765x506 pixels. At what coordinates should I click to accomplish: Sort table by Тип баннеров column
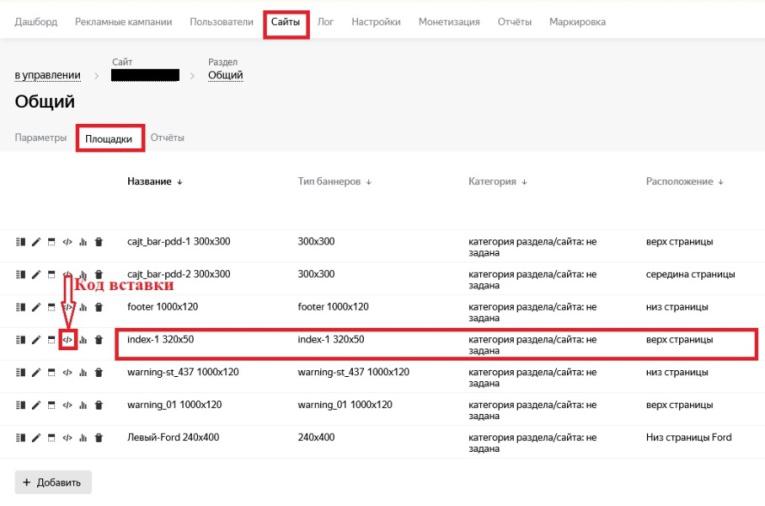click(x=335, y=182)
